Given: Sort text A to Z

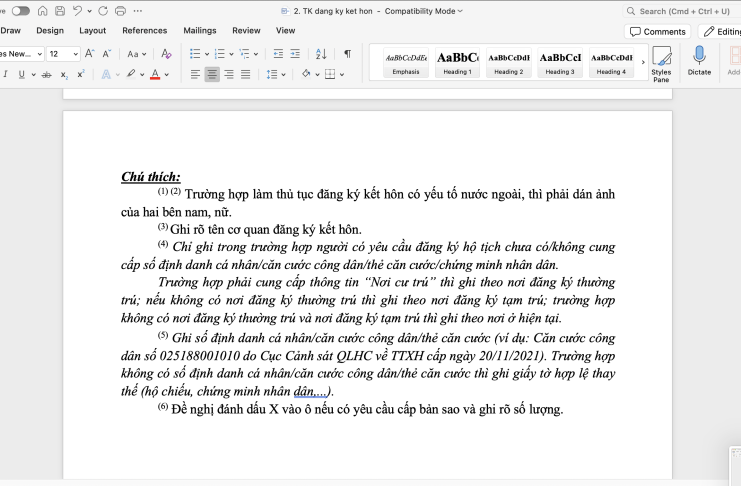Looking at the screenshot, I should click(321, 54).
